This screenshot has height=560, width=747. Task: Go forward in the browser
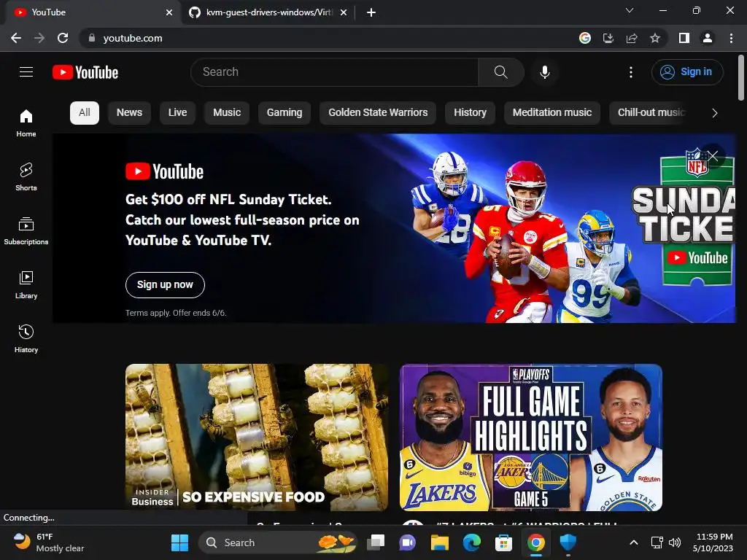(x=39, y=38)
